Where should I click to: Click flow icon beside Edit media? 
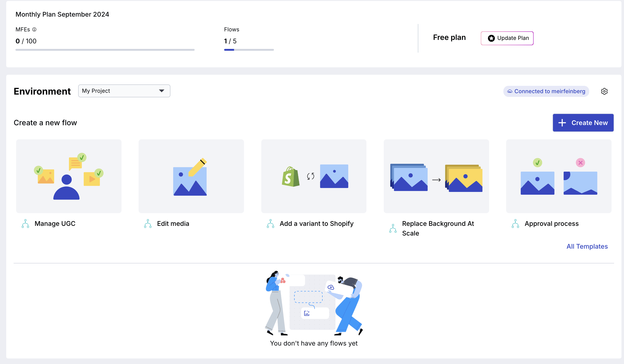point(148,224)
